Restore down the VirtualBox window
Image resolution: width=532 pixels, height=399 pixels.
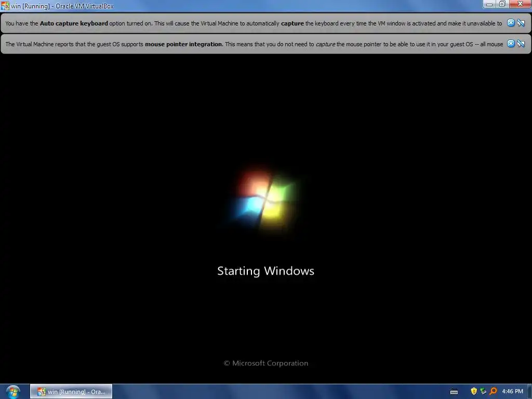[x=502, y=4]
